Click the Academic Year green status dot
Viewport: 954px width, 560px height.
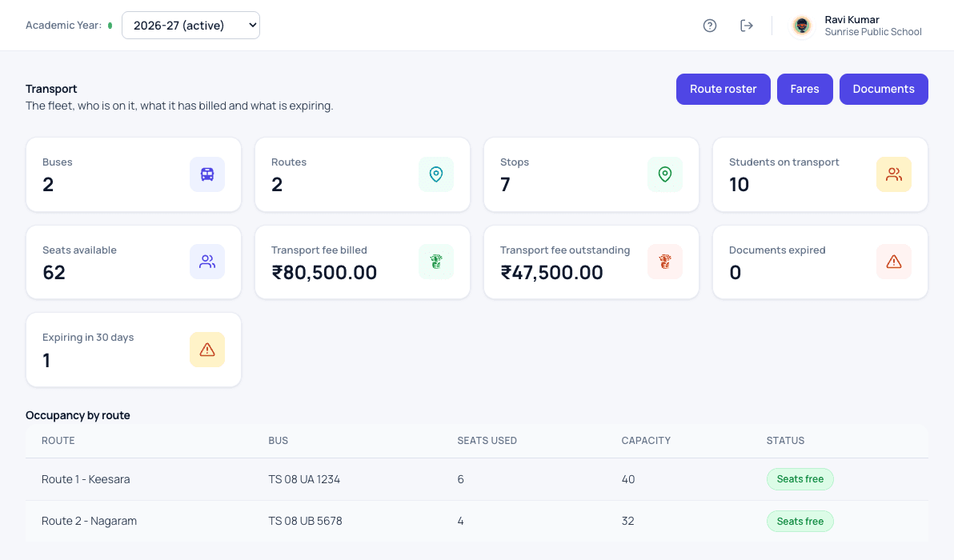110,26
